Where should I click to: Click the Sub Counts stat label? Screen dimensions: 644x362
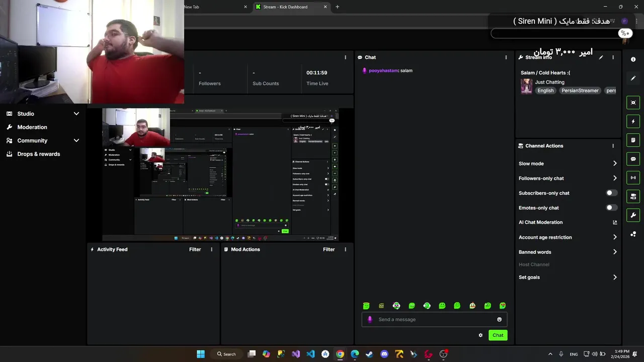point(266,83)
